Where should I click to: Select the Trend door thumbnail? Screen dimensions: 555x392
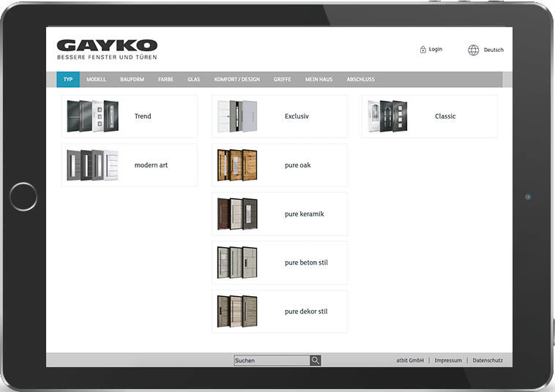coord(92,116)
